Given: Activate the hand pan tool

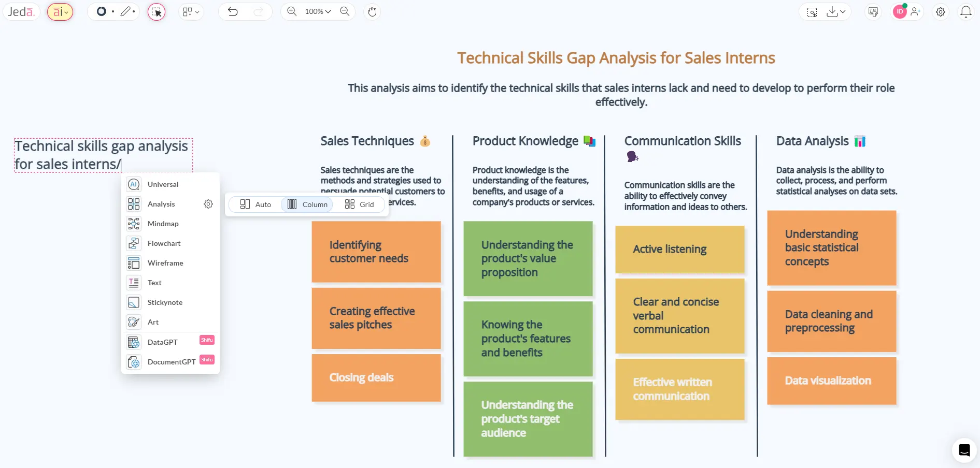Looking at the screenshot, I should point(372,11).
